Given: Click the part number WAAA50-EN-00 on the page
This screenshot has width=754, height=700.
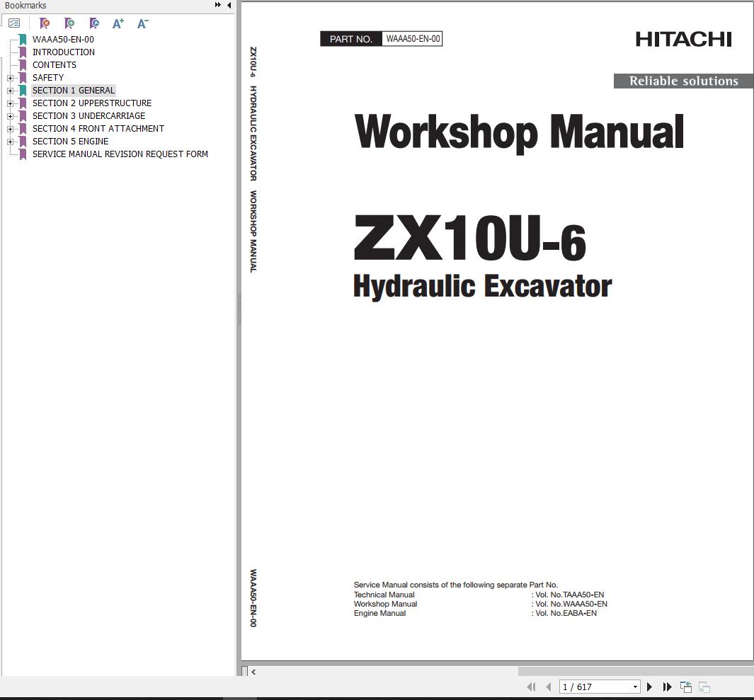Looking at the screenshot, I should pyautogui.click(x=413, y=39).
